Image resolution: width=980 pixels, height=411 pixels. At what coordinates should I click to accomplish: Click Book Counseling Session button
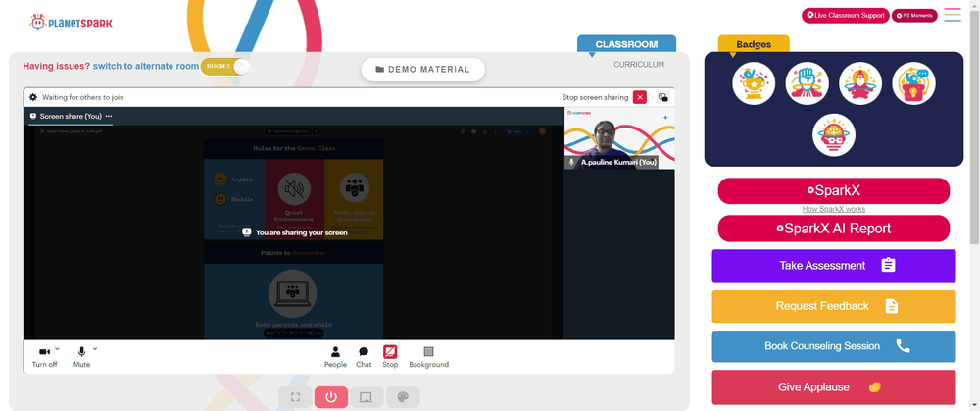[x=834, y=346]
